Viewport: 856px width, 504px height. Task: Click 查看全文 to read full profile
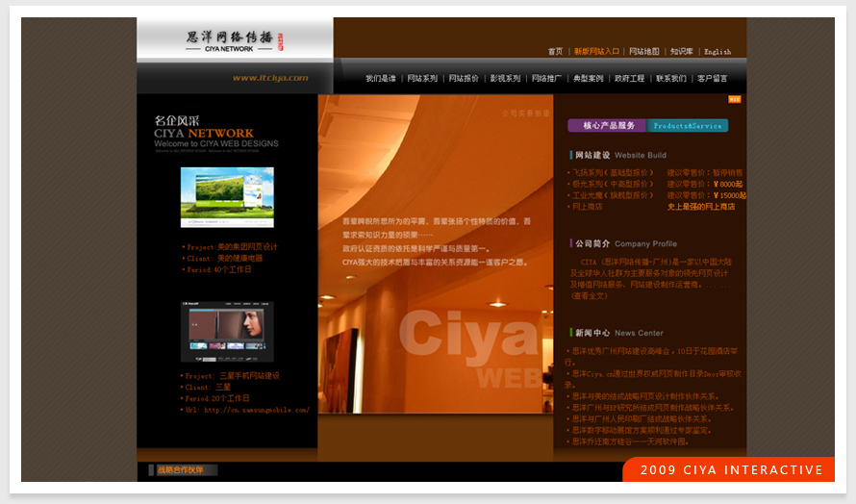click(x=591, y=296)
